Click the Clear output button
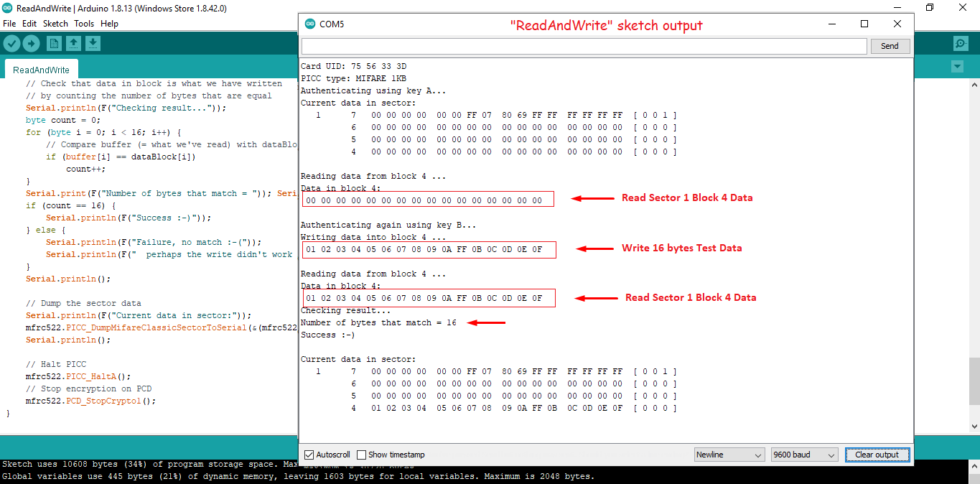This screenshot has height=484, width=980. (x=877, y=455)
